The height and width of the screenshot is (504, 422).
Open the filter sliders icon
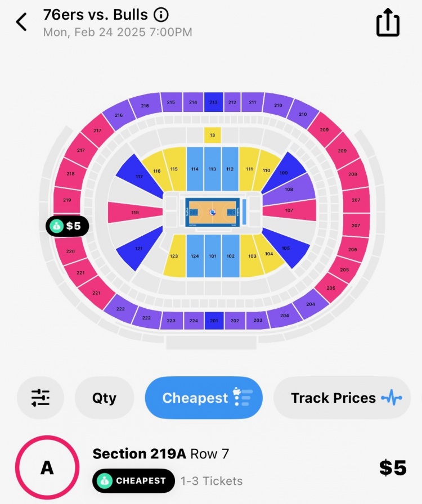(x=41, y=398)
